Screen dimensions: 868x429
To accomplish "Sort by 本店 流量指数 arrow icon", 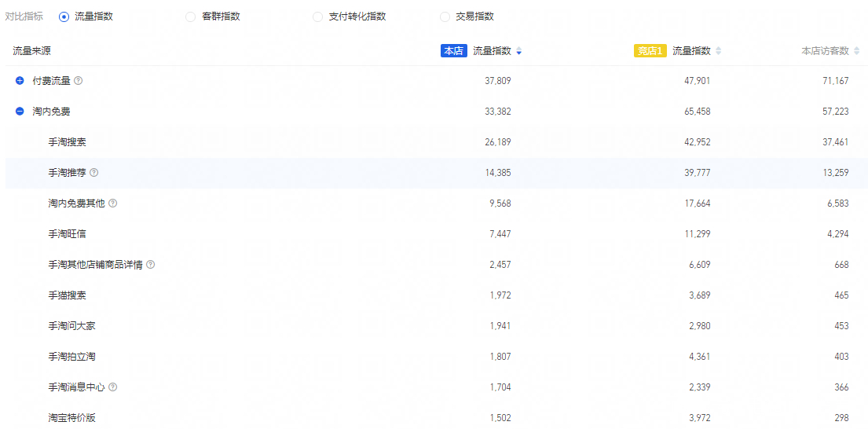I will pos(518,51).
